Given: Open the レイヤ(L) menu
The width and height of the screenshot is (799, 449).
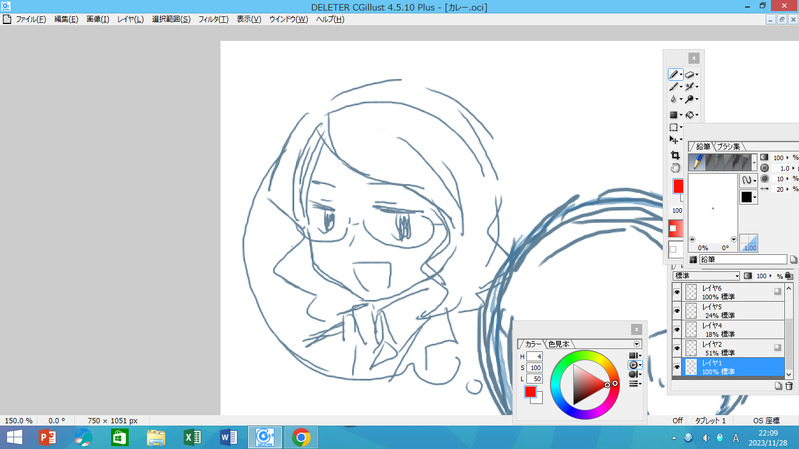Looking at the screenshot, I should (x=130, y=19).
